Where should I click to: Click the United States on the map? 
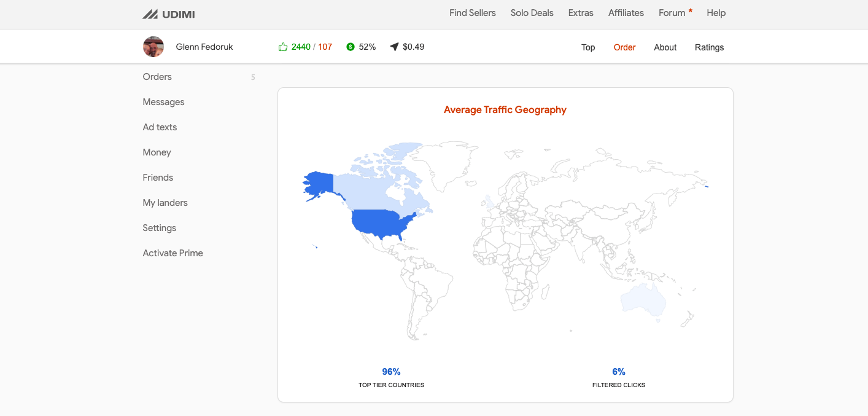click(381, 222)
